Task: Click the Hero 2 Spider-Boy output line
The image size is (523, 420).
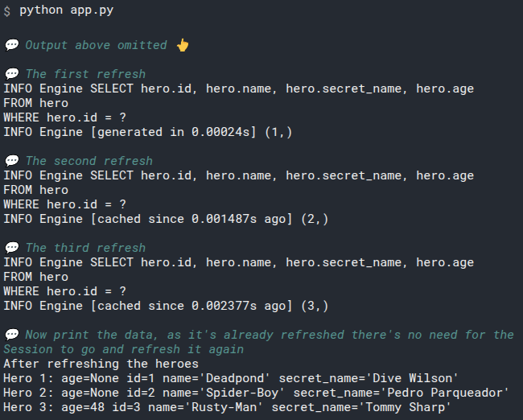Action: (x=256, y=393)
